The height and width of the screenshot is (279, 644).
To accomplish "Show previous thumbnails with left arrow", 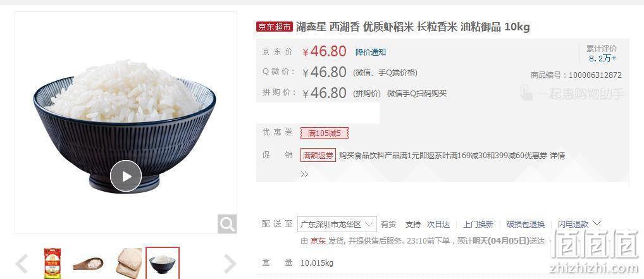I will tap(22, 263).
